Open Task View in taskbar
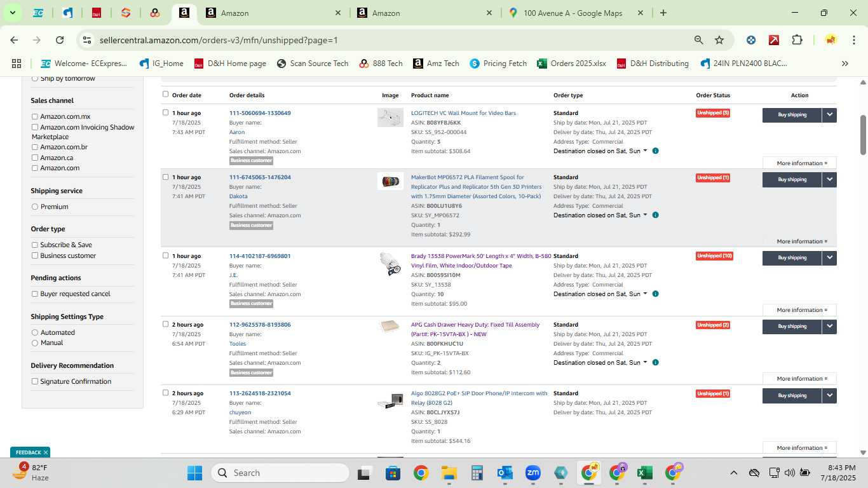Viewport: 868px width, 488px height. point(364,473)
